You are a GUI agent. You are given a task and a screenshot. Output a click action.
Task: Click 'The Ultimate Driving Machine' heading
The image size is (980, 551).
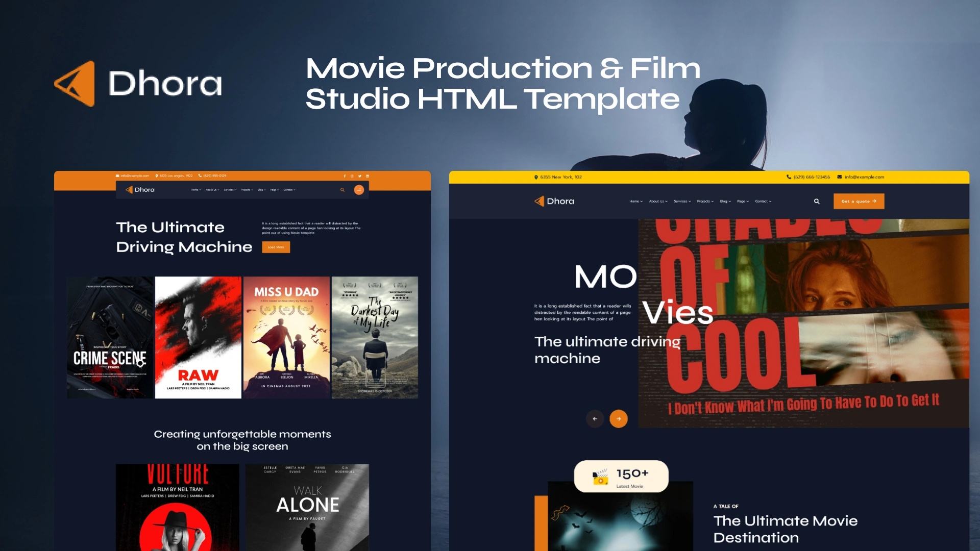(184, 237)
